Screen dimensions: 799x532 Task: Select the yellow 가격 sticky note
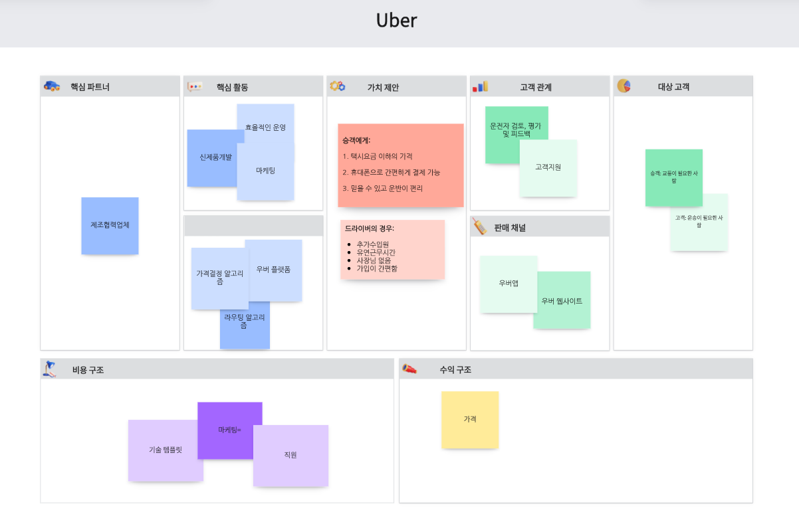tap(470, 420)
